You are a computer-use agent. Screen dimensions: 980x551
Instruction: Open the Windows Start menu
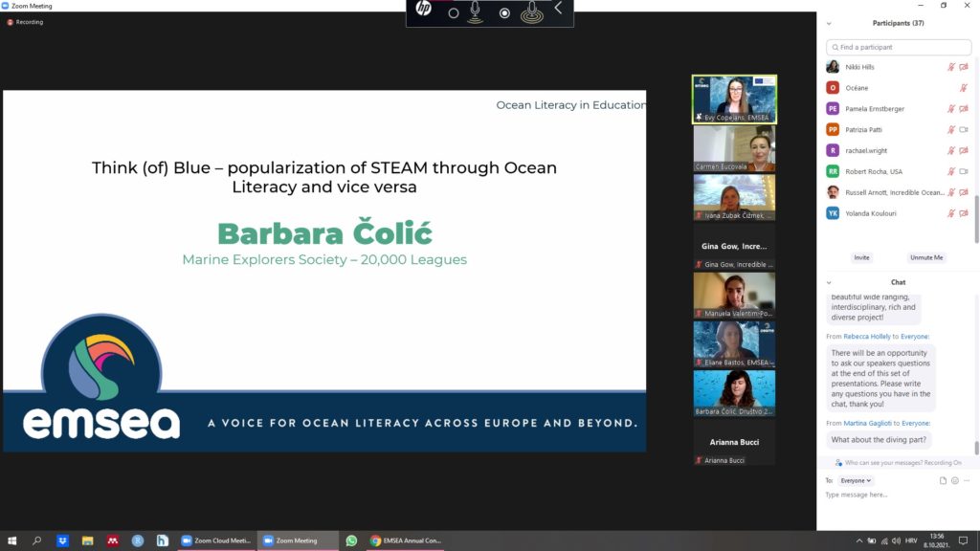[11, 540]
